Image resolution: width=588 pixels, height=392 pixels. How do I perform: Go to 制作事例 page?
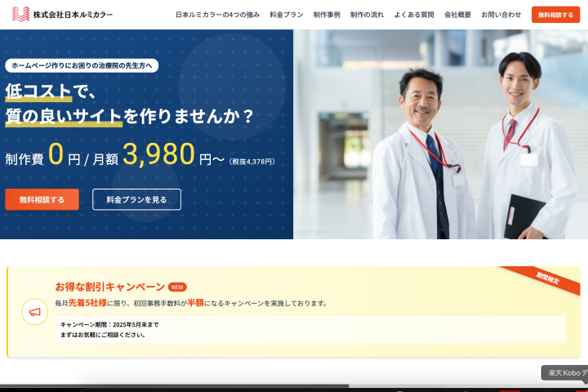(x=327, y=15)
